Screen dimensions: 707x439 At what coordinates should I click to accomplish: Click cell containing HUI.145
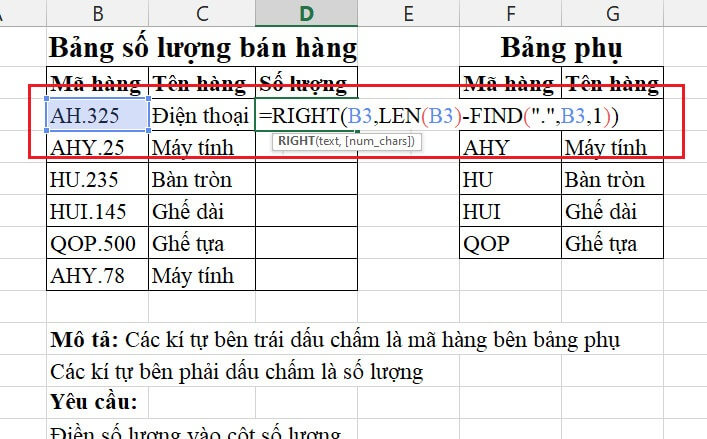97,211
